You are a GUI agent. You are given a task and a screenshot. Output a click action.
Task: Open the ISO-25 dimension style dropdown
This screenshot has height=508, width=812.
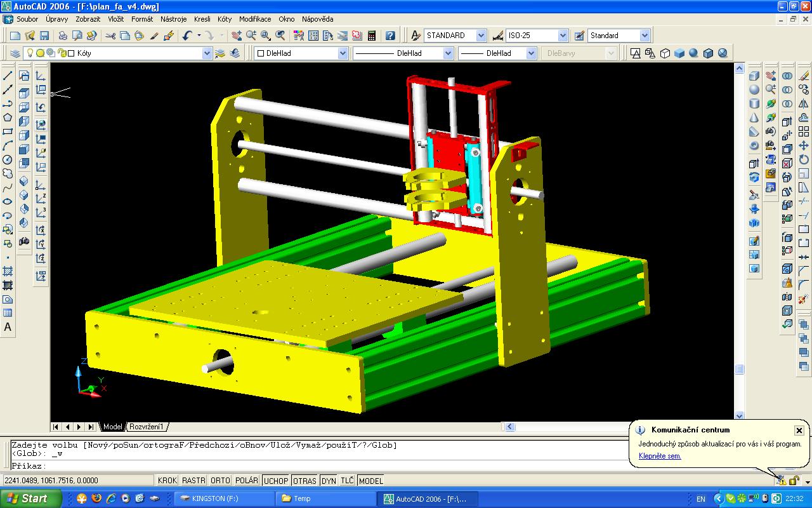tap(562, 36)
